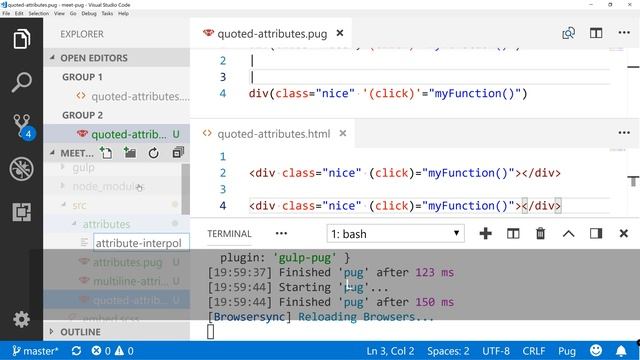This screenshot has height=360, width=640.
Task: Click the feedback smiley in status bar
Action: coord(596,351)
